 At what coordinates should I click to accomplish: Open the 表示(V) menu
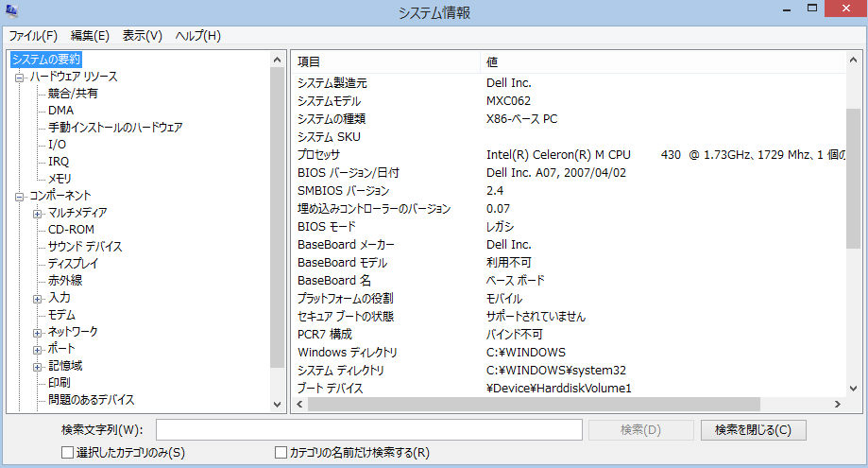143,36
